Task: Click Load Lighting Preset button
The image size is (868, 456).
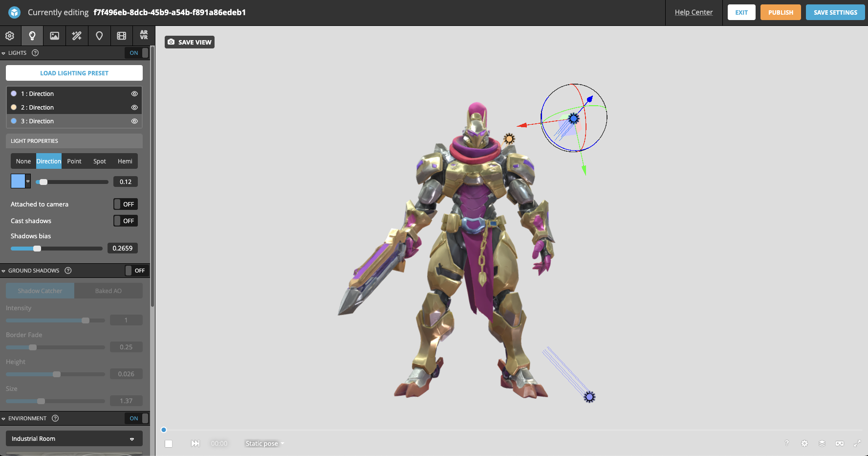Action: coord(74,73)
